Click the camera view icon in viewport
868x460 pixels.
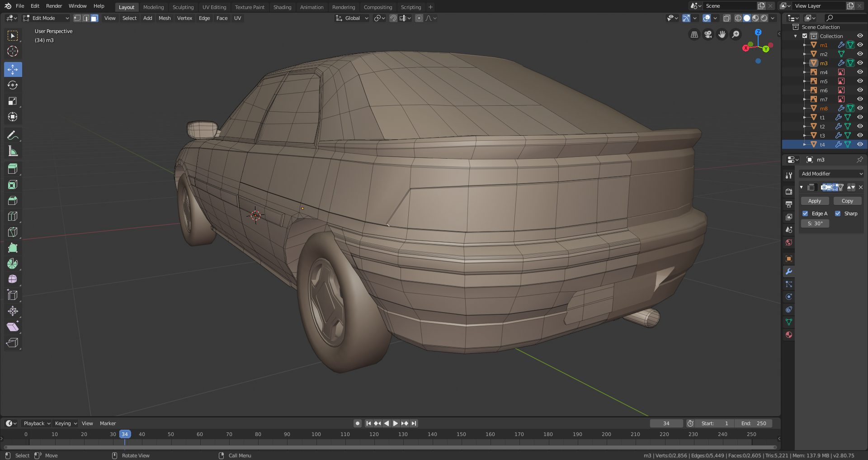tap(708, 34)
